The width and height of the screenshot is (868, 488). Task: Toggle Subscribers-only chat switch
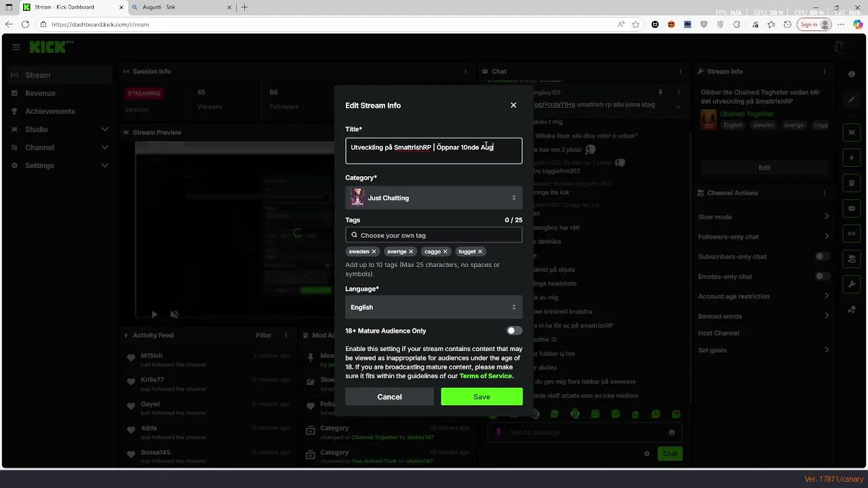822,257
